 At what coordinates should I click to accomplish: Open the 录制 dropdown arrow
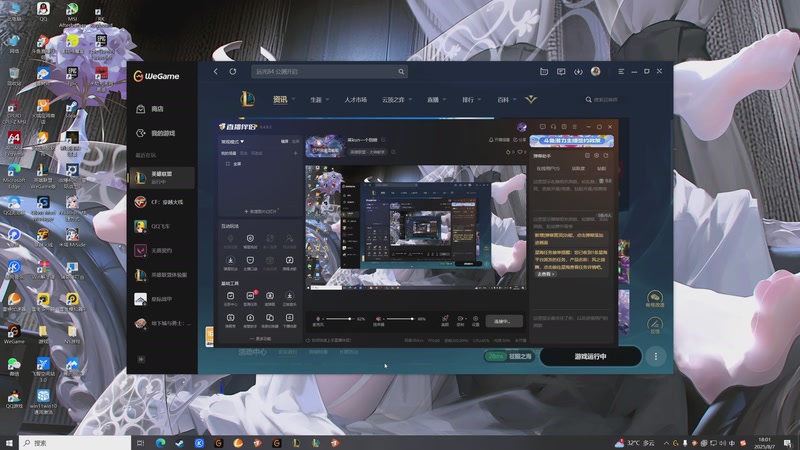click(465, 319)
